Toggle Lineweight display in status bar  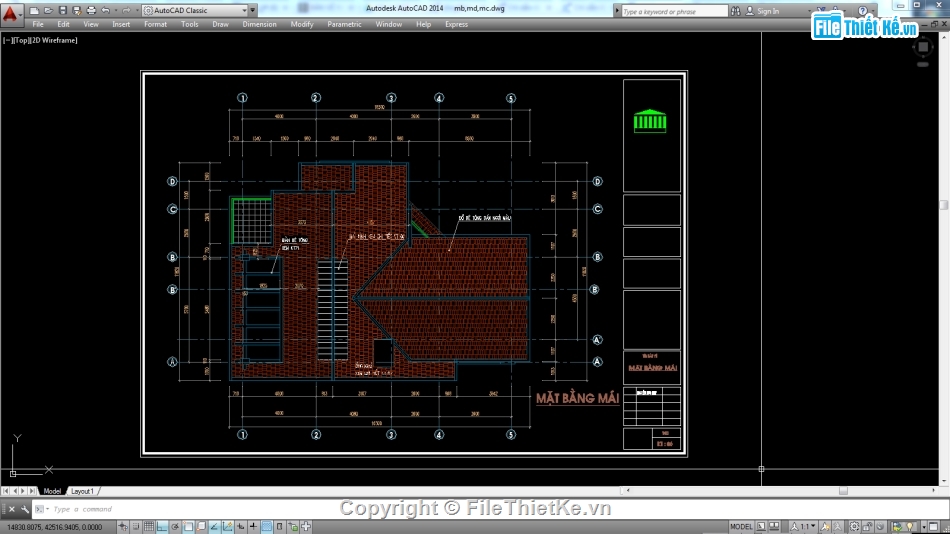[253, 527]
